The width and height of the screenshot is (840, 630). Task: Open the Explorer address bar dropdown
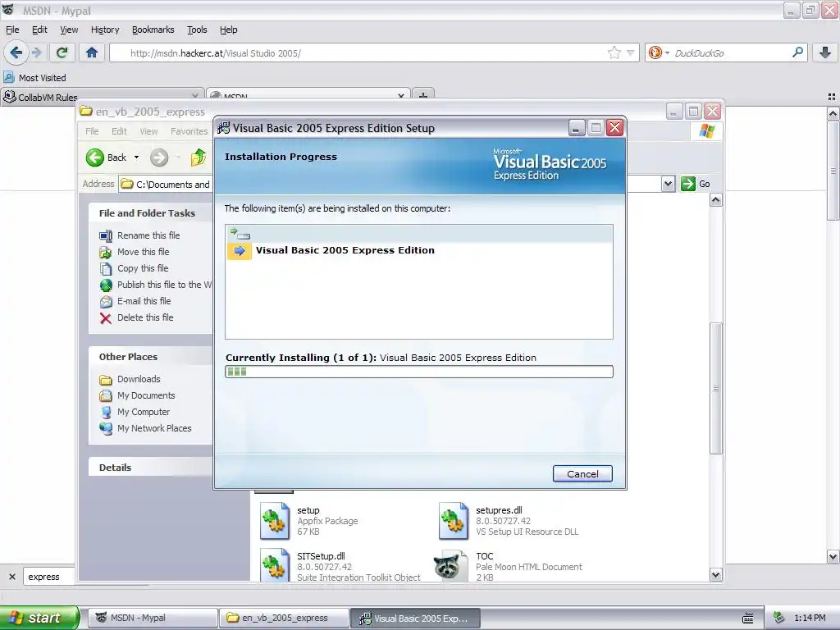[x=668, y=184]
